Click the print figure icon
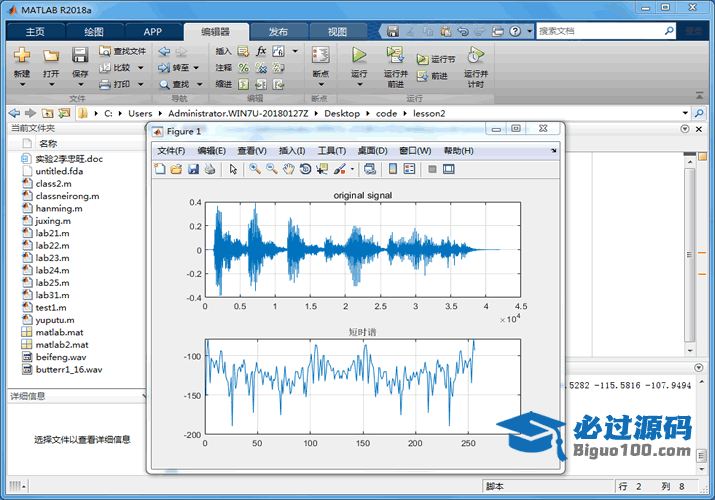Image resolution: width=715 pixels, height=500 pixels. click(x=210, y=169)
